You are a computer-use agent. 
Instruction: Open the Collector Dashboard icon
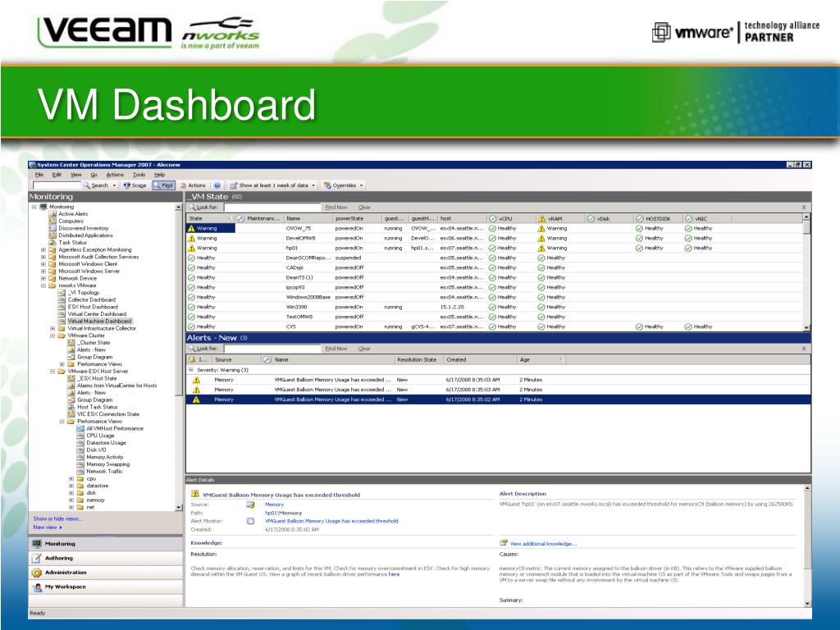click(x=62, y=299)
